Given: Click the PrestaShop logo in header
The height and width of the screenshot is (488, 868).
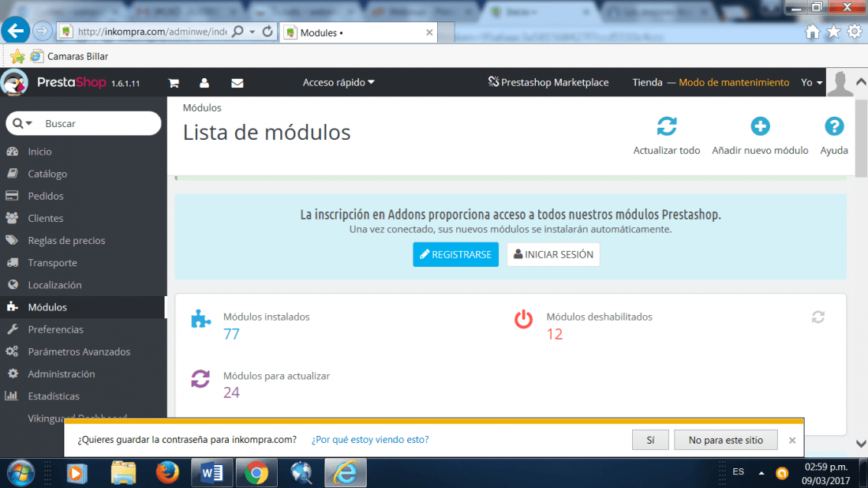Looking at the screenshot, I should [70, 83].
